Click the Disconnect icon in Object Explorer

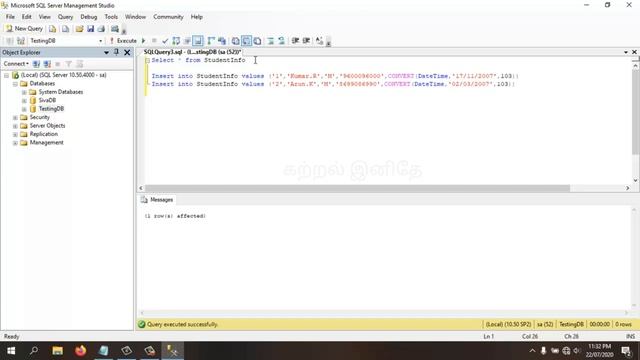tap(47, 64)
